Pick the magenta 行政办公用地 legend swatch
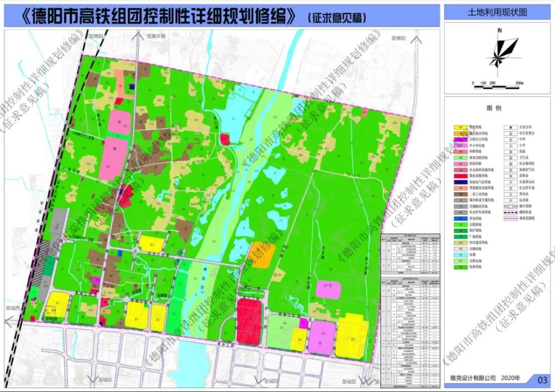This screenshot has height=392, width=555. (461, 139)
